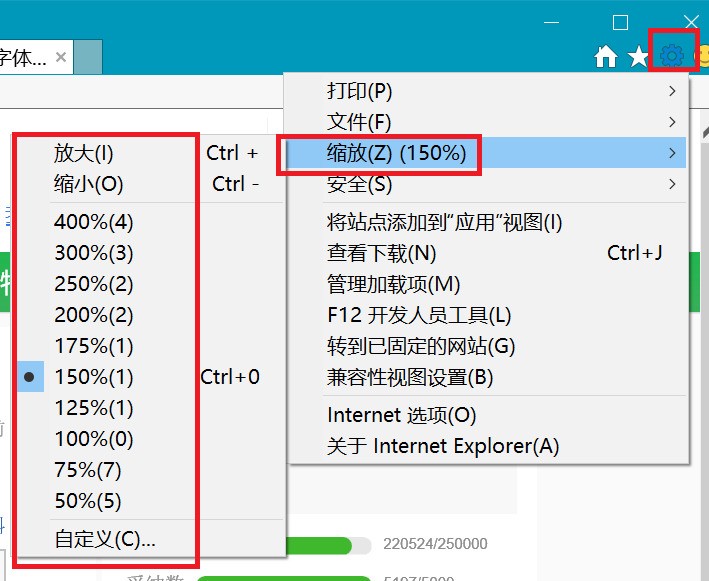Choose 将站点添加到"应用"视图(I)
Image resolution: width=709 pixels, height=581 pixels.
(x=486, y=222)
